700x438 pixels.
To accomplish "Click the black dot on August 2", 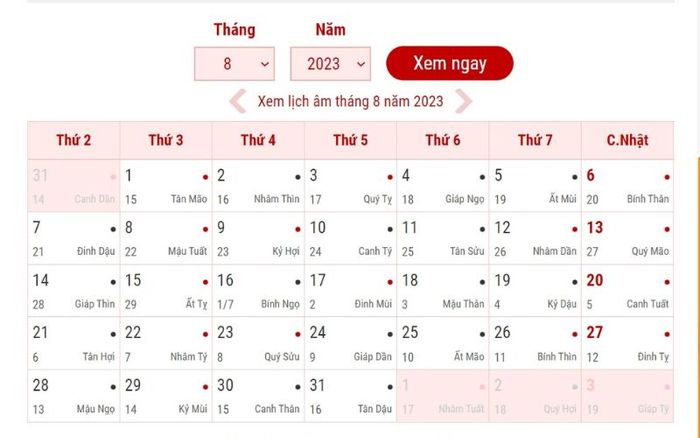I will pos(298,177).
